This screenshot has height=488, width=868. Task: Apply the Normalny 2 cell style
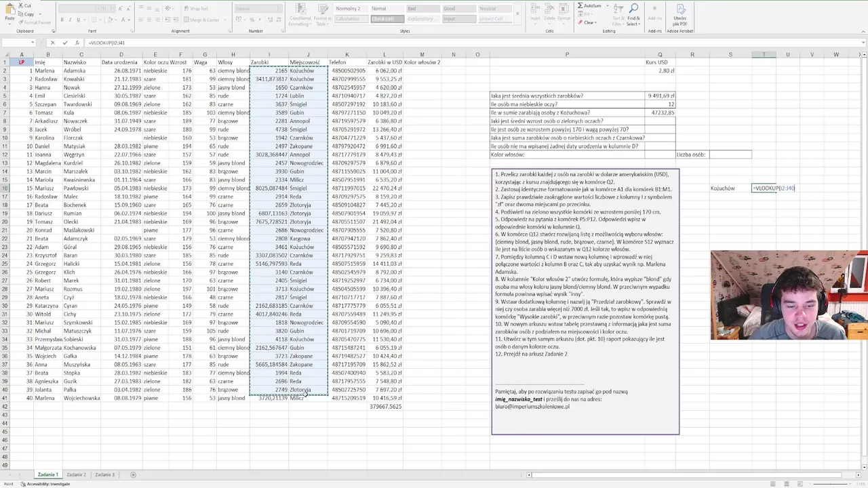(x=351, y=9)
